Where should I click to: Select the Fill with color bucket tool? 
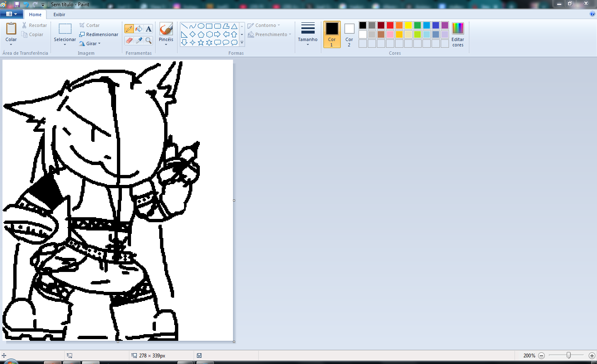click(x=139, y=29)
